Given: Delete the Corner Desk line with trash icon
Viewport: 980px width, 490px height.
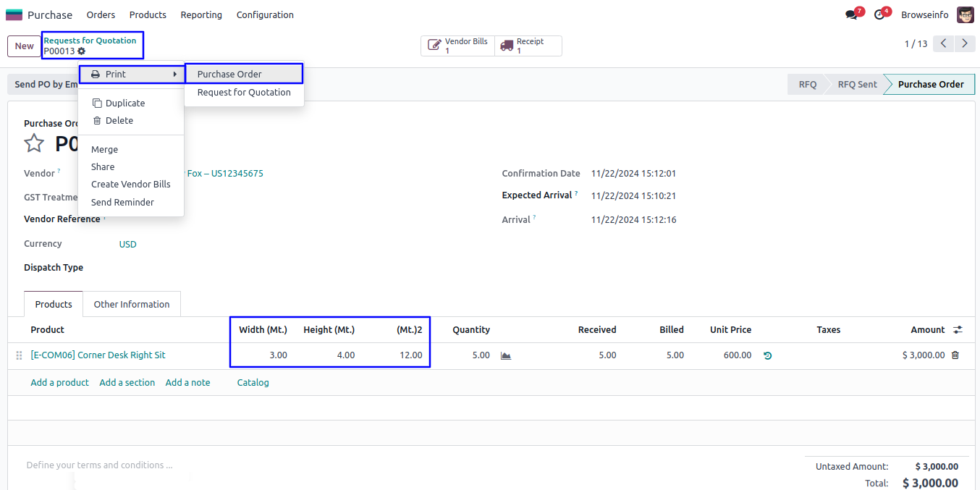Looking at the screenshot, I should coord(955,355).
